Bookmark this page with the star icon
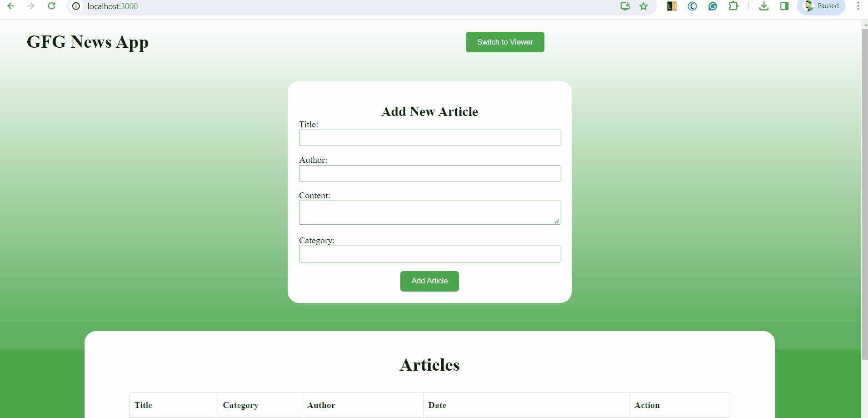 click(x=644, y=6)
